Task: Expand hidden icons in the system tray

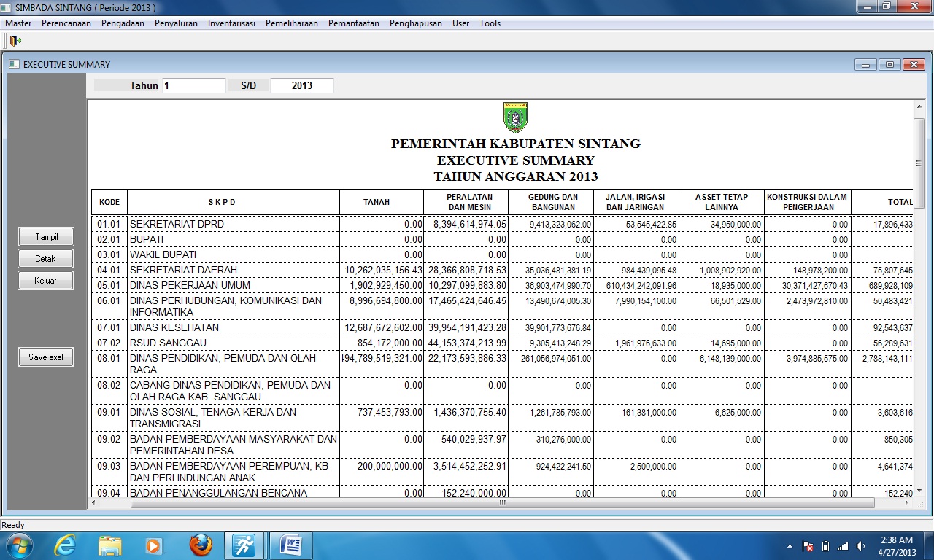Action: tap(790, 545)
